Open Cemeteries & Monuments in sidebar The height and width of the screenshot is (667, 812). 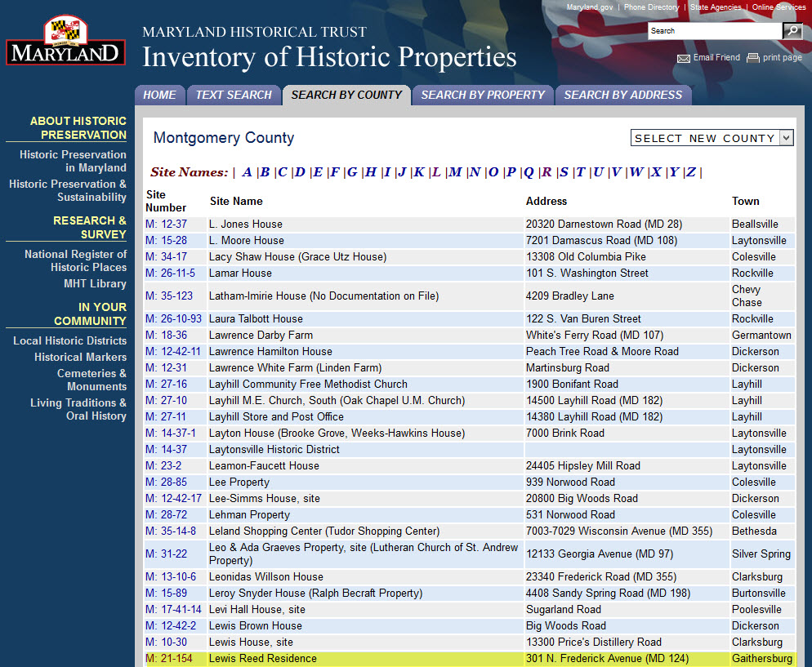91,380
